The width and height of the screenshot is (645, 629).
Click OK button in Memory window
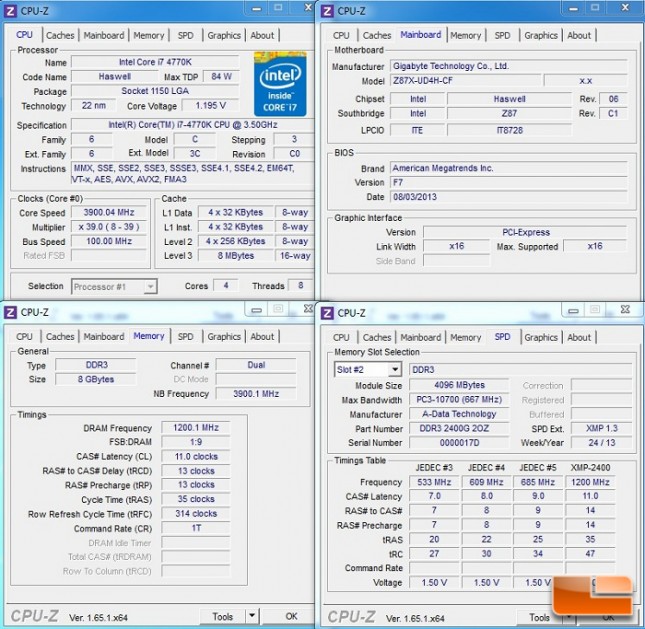(291, 616)
